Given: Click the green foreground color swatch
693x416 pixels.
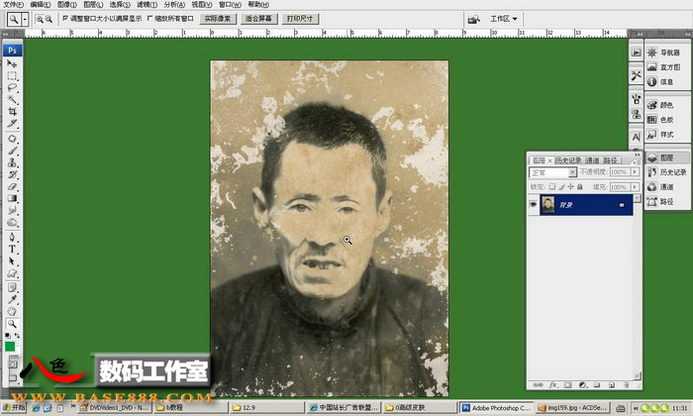Looking at the screenshot, I should (x=10, y=346).
